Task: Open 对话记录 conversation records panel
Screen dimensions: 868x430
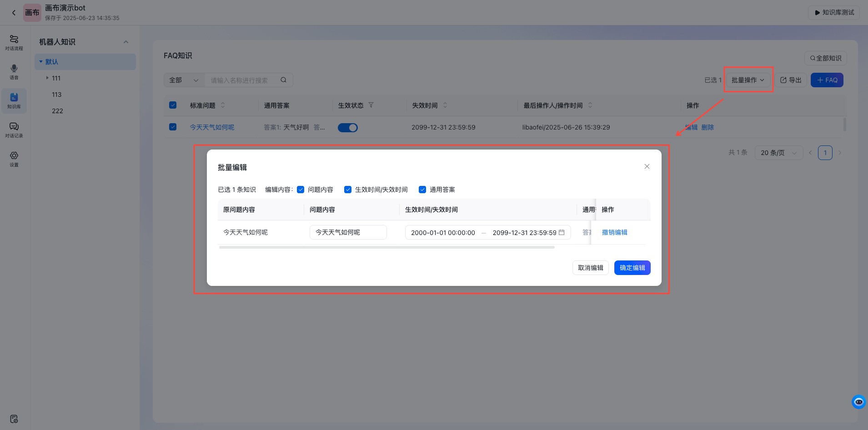Action: coord(14,130)
